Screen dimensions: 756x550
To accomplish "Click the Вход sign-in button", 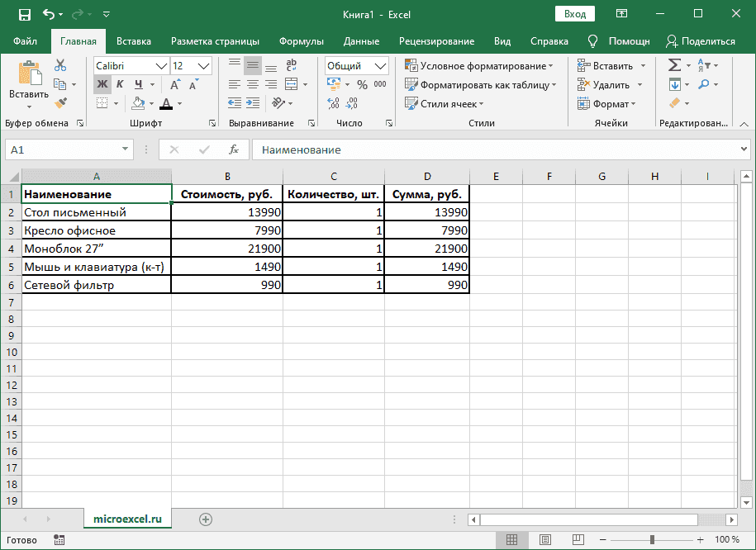I will [x=574, y=13].
